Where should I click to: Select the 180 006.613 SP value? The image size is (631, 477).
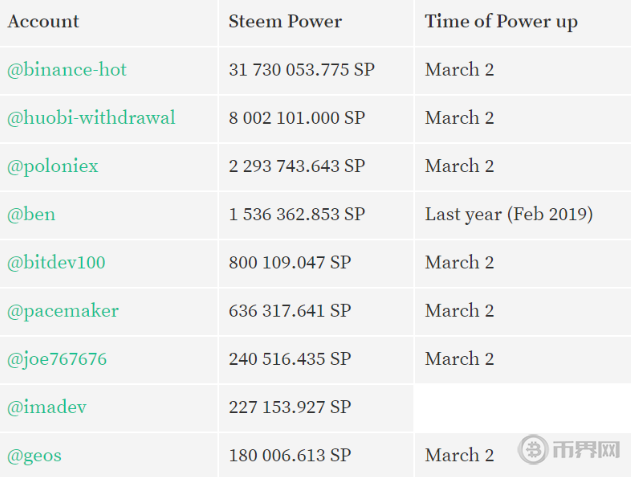290,455
